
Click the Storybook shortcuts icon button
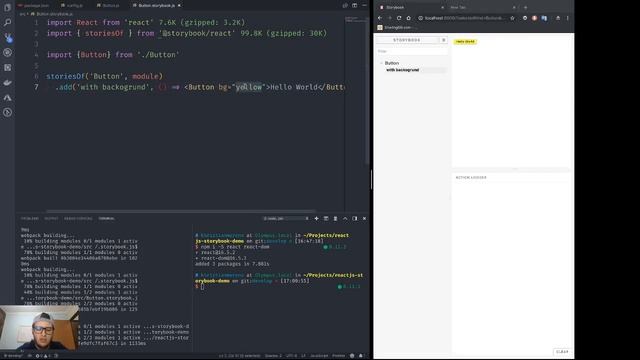pos(444,40)
